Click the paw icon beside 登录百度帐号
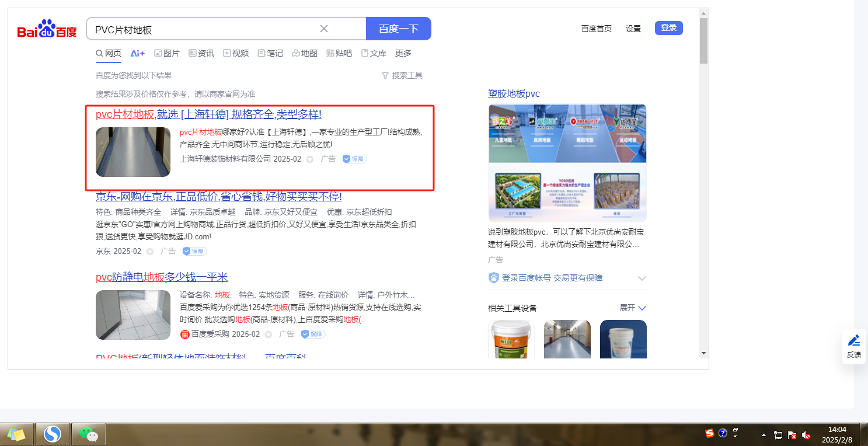The image size is (868, 446). click(494, 278)
